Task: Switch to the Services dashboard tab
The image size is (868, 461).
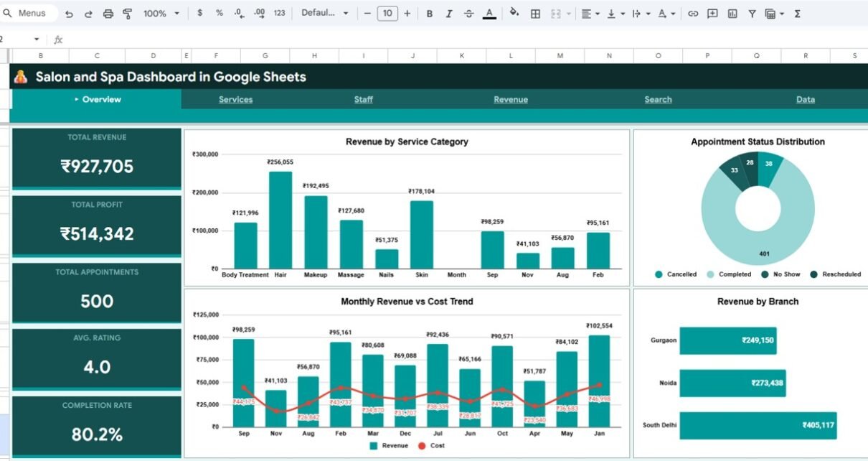Action: [235, 100]
